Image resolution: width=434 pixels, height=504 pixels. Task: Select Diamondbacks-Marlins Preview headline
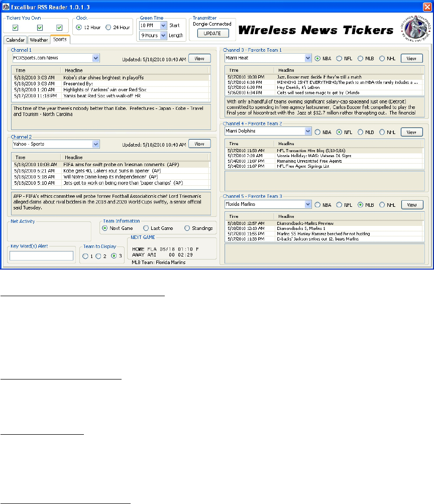click(324, 223)
